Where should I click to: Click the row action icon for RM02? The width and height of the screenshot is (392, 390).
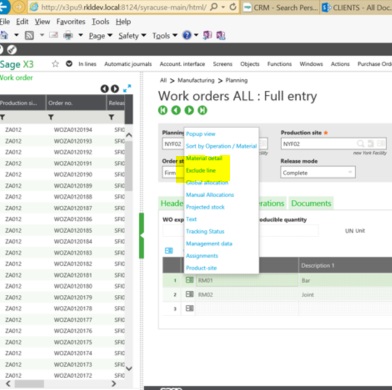tap(190, 294)
